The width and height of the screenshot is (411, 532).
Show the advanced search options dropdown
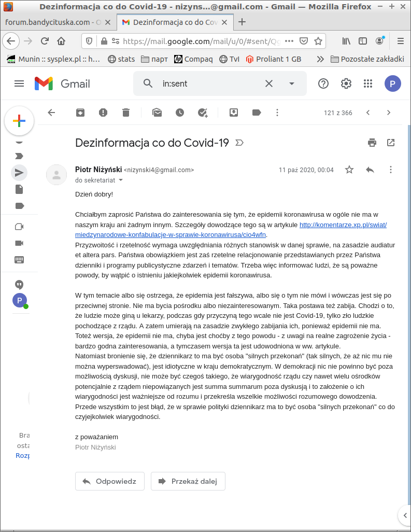pos(292,83)
